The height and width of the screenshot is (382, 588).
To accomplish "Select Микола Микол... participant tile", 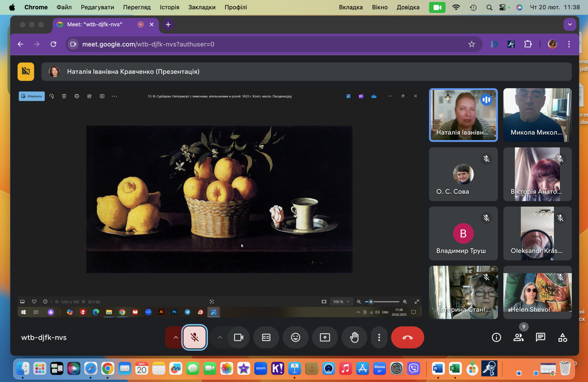I will click(x=537, y=115).
